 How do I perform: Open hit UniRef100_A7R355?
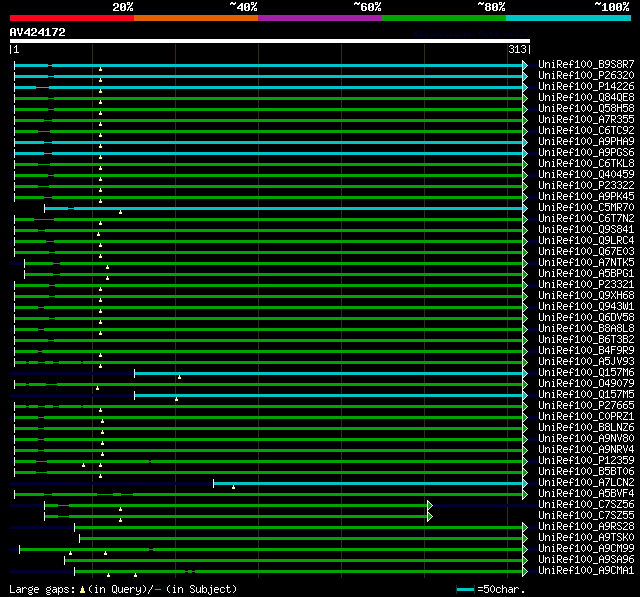tap(586, 120)
